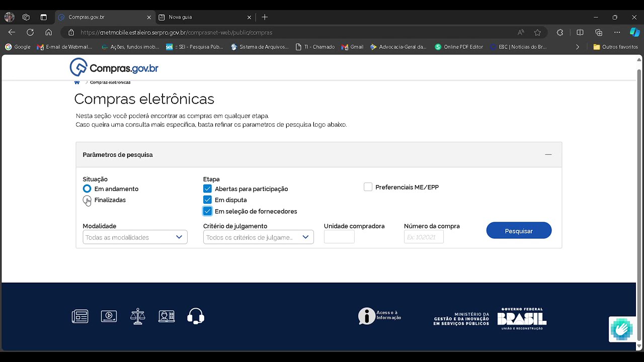644x362 pixels.
Task: Click the Compras.gov.br logo
Action: coord(114,67)
